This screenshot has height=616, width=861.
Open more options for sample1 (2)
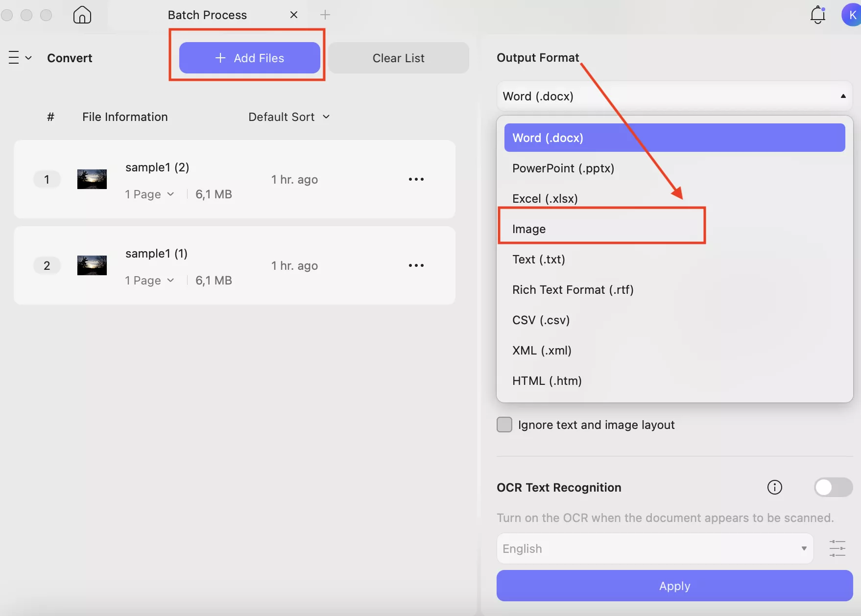pyautogui.click(x=416, y=179)
